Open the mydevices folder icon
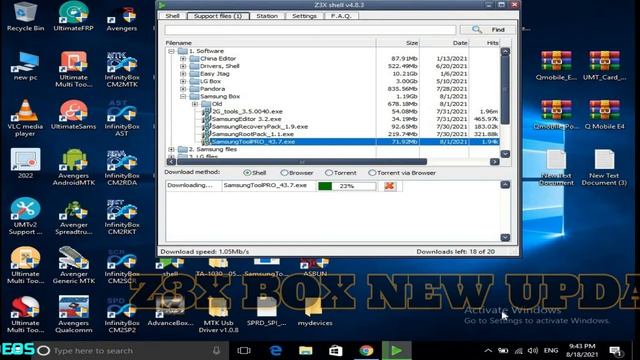This screenshot has height=360, width=640. pyautogui.click(x=315, y=313)
